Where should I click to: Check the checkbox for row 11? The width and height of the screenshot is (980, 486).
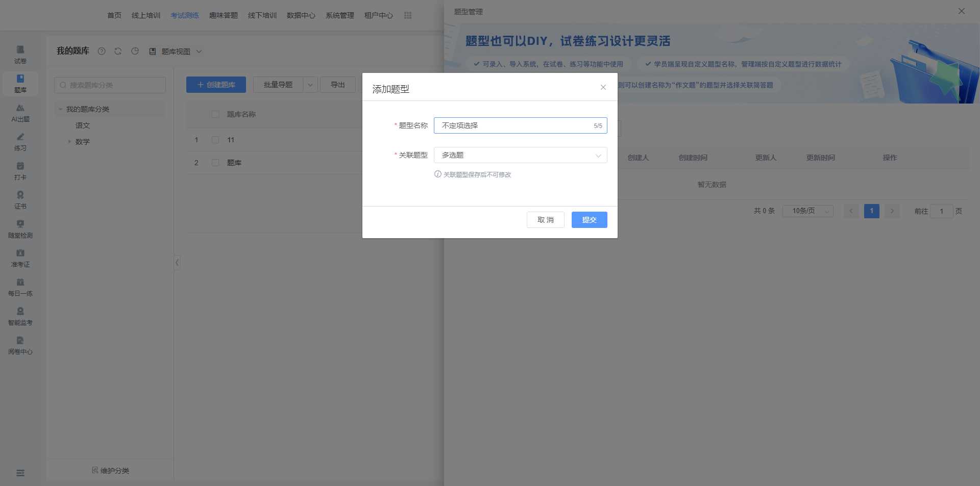pyautogui.click(x=215, y=140)
